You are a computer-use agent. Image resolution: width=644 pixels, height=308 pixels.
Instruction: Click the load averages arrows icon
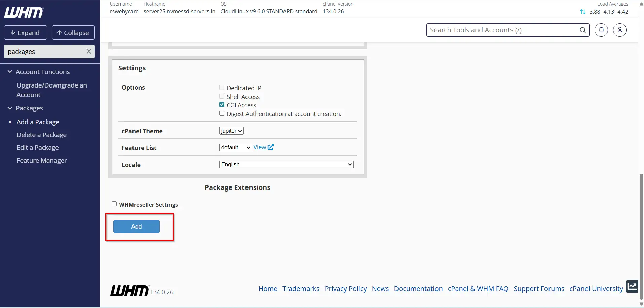pos(583,12)
